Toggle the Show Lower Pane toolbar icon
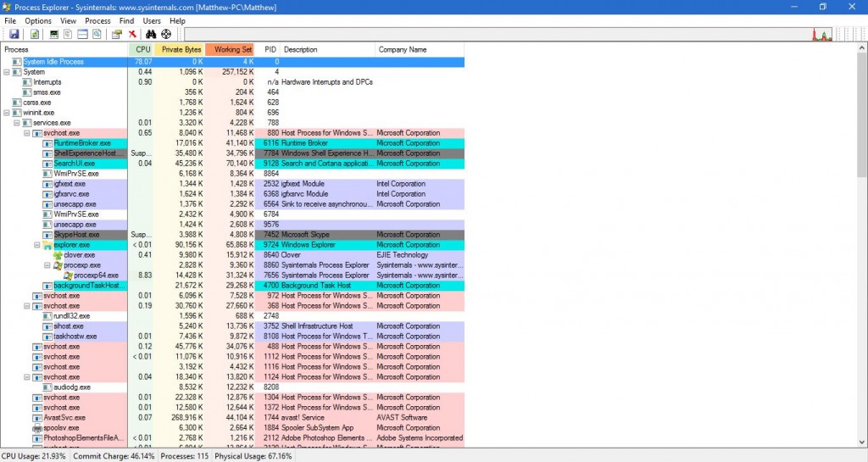 pyautogui.click(x=82, y=34)
